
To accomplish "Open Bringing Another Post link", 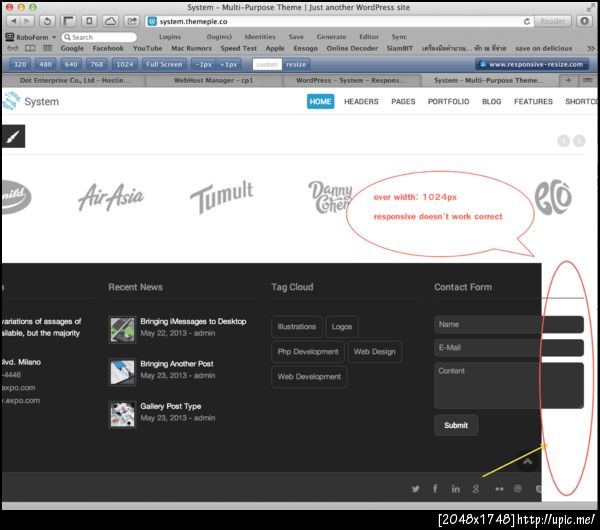I will pos(177,364).
